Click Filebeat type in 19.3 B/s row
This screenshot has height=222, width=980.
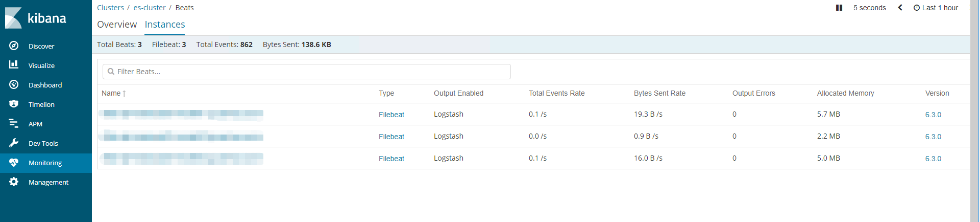pyautogui.click(x=391, y=115)
